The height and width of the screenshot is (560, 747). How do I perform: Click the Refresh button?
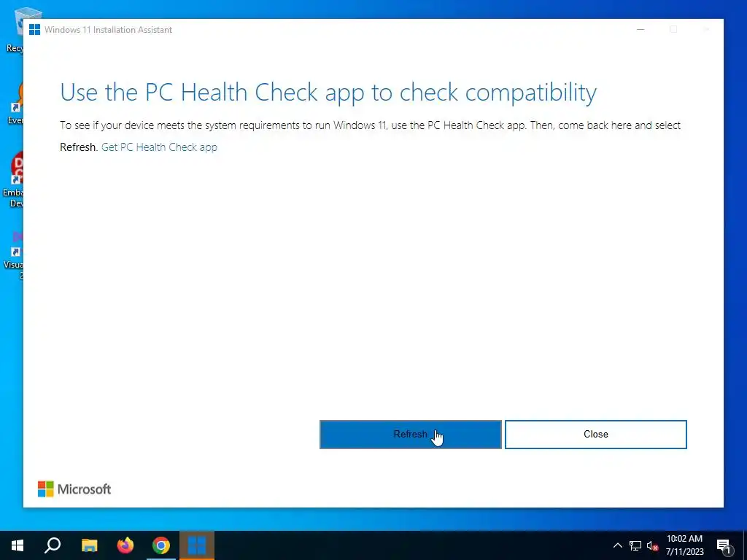410,435
